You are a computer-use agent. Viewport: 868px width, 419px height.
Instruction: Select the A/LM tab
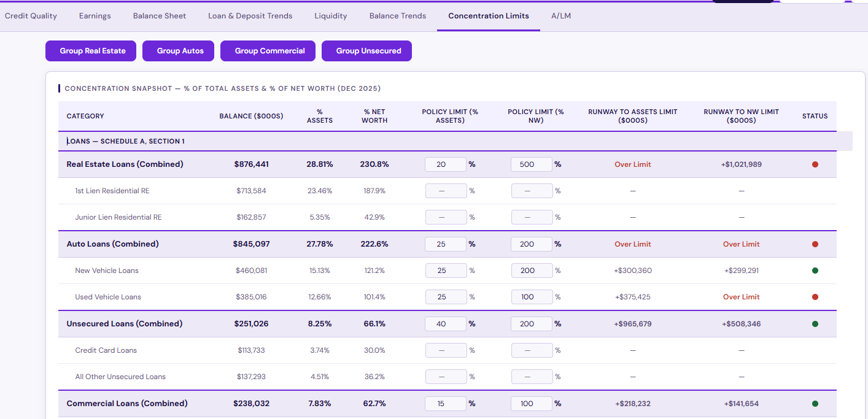click(561, 16)
